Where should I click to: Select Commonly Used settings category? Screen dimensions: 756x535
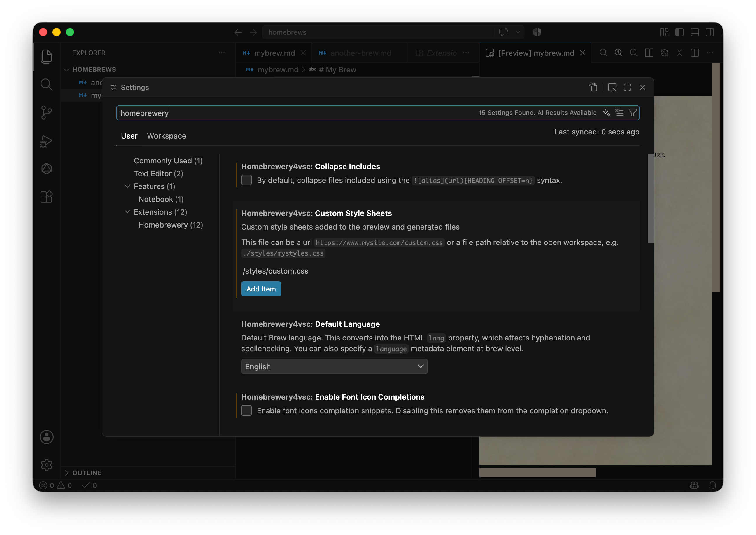(x=168, y=161)
